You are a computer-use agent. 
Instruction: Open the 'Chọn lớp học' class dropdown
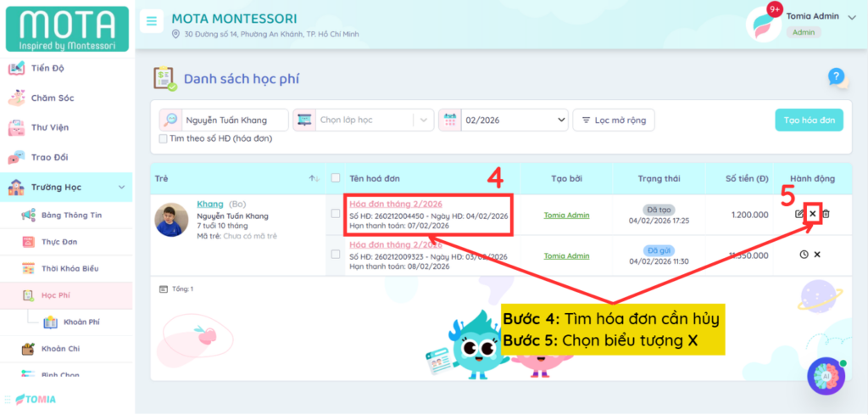point(363,121)
